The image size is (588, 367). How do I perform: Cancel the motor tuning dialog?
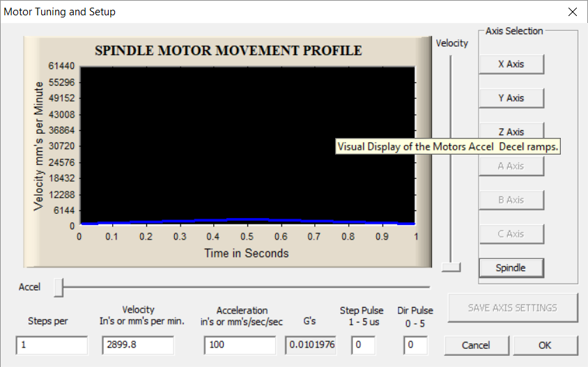coord(476,345)
